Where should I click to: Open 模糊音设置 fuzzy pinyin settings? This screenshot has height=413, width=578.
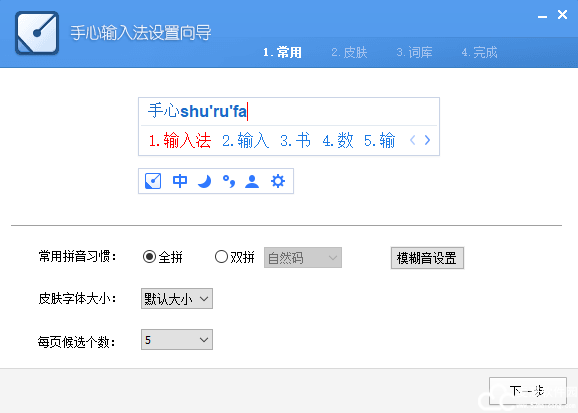(427, 258)
